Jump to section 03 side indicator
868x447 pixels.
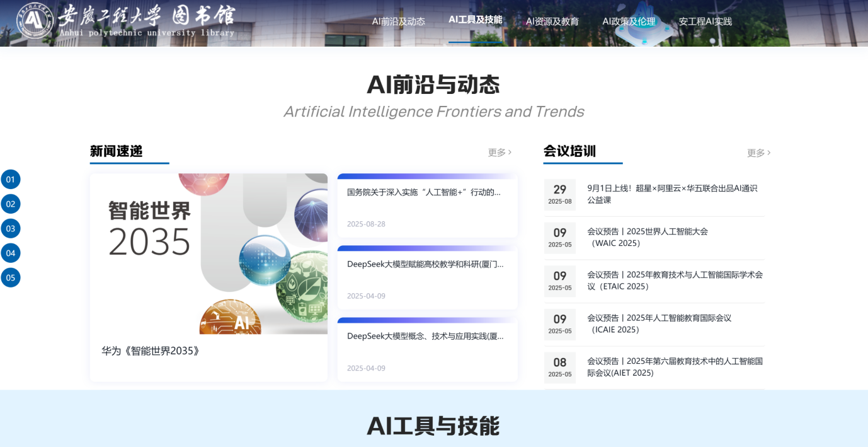(11, 229)
